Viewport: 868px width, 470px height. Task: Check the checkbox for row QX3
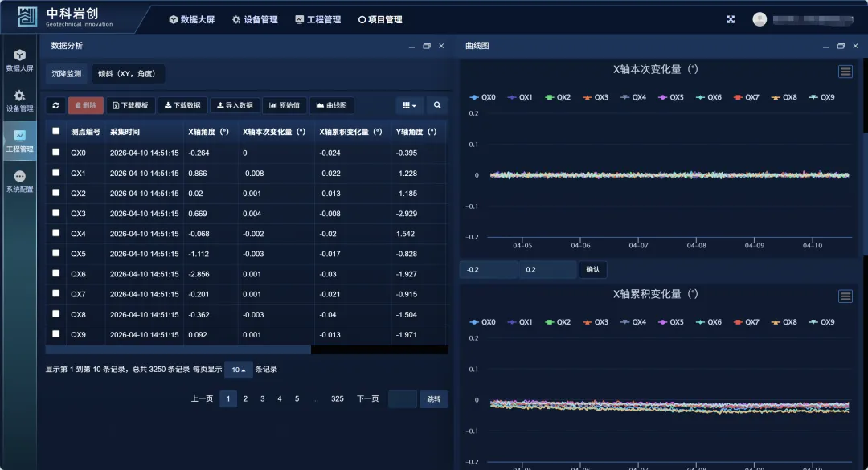(x=55, y=213)
